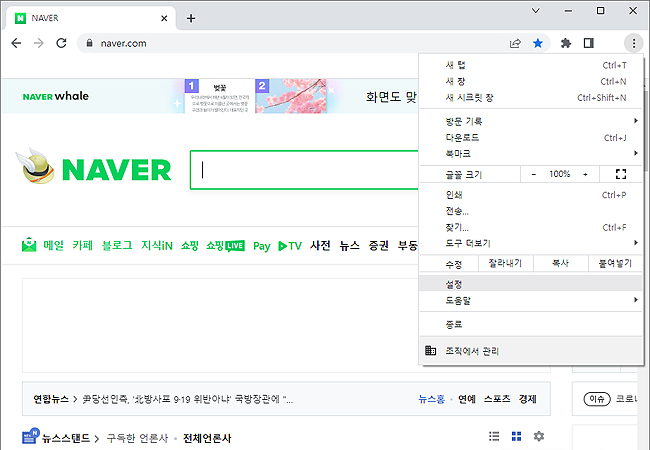Screen dimensions: 650x450
Task: Select 구독한 언론사 tab
Action: [x=137, y=438]
